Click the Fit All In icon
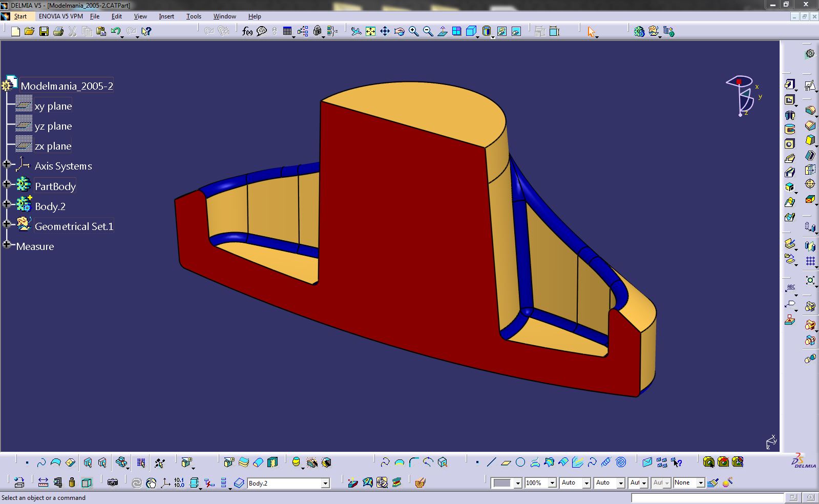 370,32
